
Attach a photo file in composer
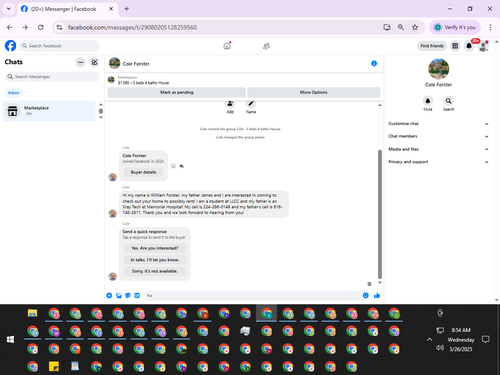tap(119, 295)
